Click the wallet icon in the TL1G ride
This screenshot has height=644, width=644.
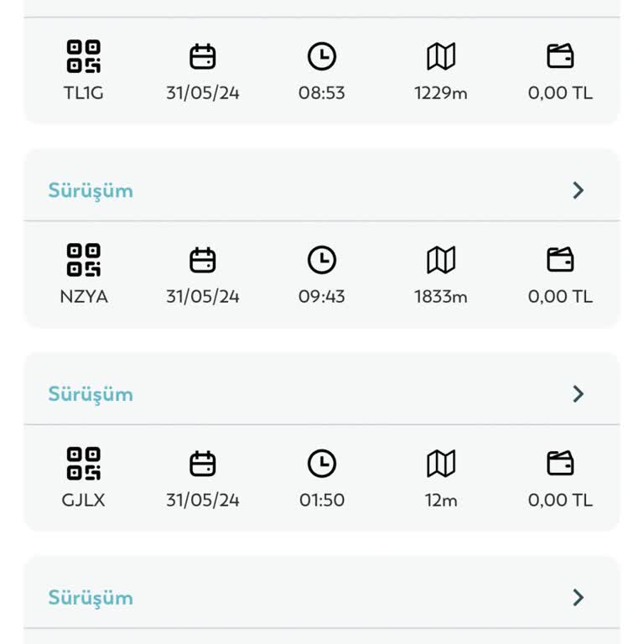tap(560, 57)
